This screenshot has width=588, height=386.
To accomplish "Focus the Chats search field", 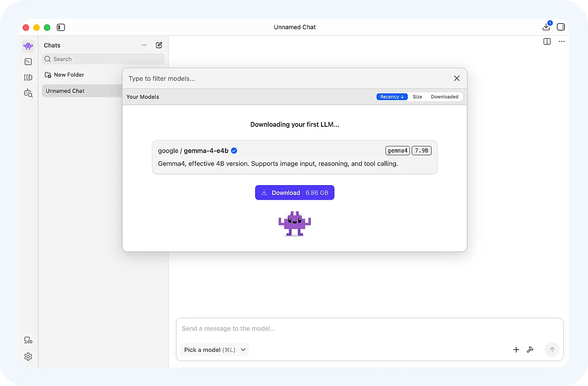I will pos(103,59).
